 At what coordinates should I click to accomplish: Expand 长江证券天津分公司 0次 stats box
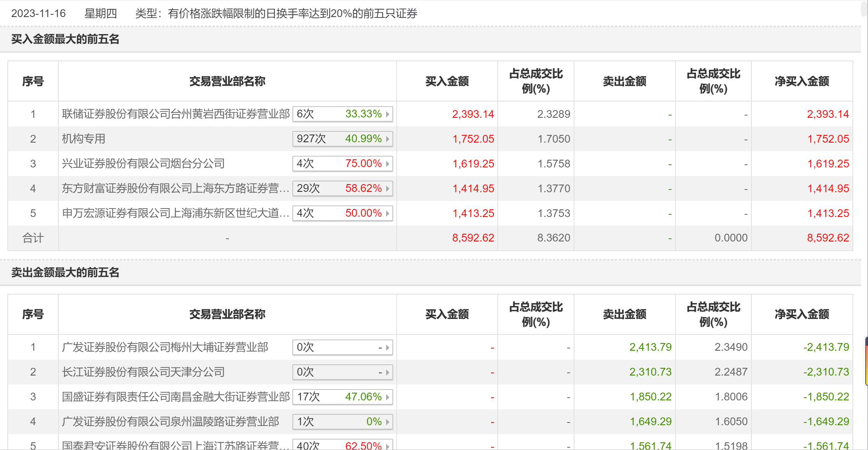tap(342, 372)
